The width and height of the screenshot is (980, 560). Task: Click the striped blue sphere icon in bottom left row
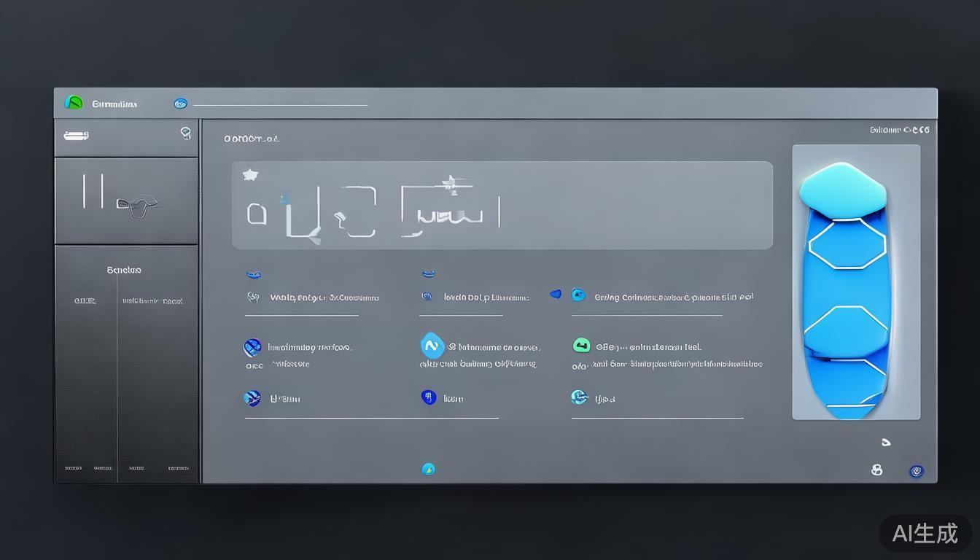[252, 398]
